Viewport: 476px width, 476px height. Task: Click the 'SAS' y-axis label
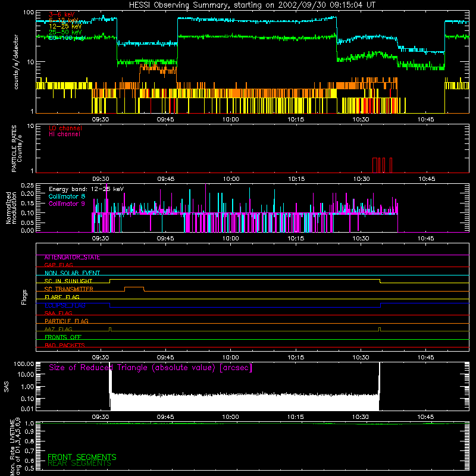[7, 387]
